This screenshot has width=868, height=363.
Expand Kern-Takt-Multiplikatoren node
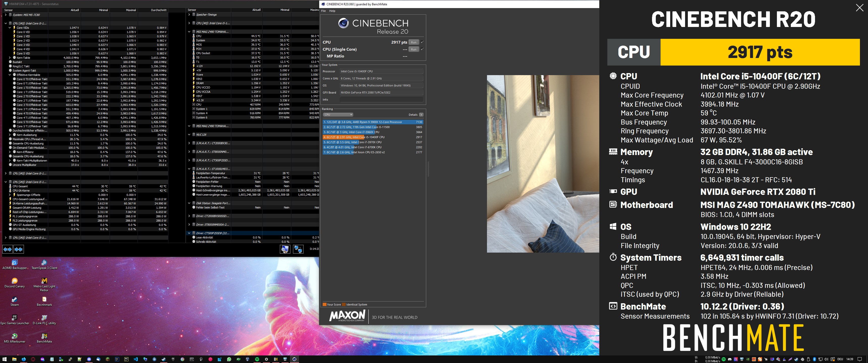tap(10, 160)
